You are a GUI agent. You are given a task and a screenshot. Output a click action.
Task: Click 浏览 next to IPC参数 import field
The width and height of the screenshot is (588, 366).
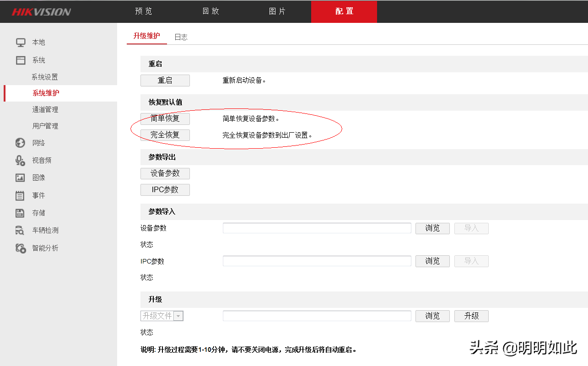(x=432, y=261)
